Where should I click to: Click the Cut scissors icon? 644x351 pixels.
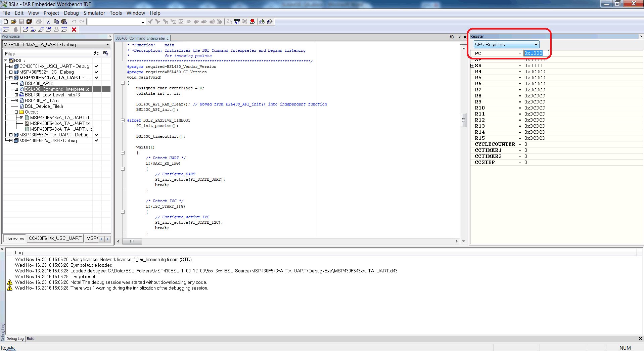[48, 21]
